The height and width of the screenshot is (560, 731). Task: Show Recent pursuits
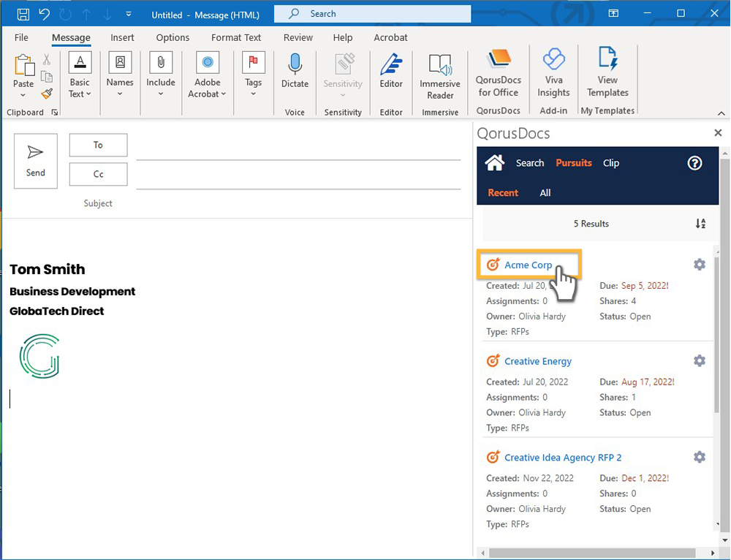503,192
